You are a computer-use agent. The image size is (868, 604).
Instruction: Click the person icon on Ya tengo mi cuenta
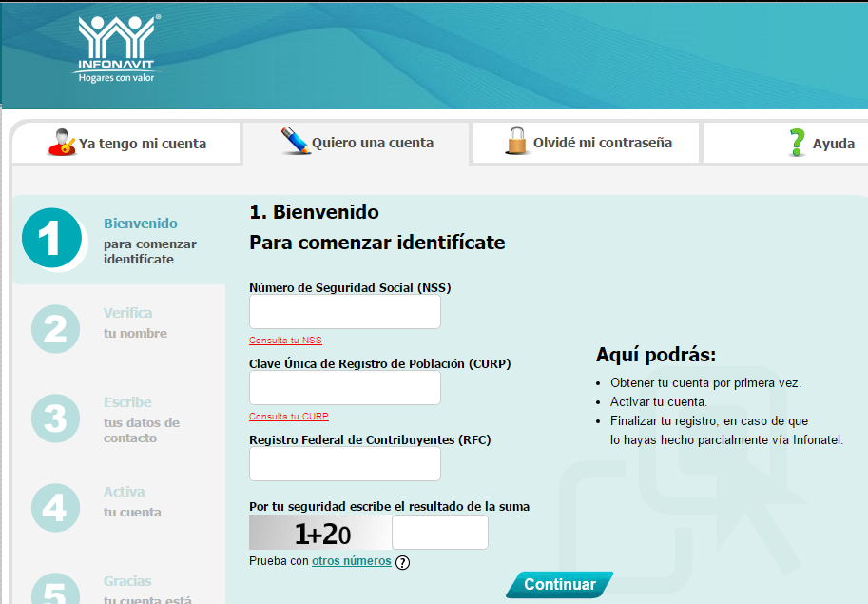(60, 141)
